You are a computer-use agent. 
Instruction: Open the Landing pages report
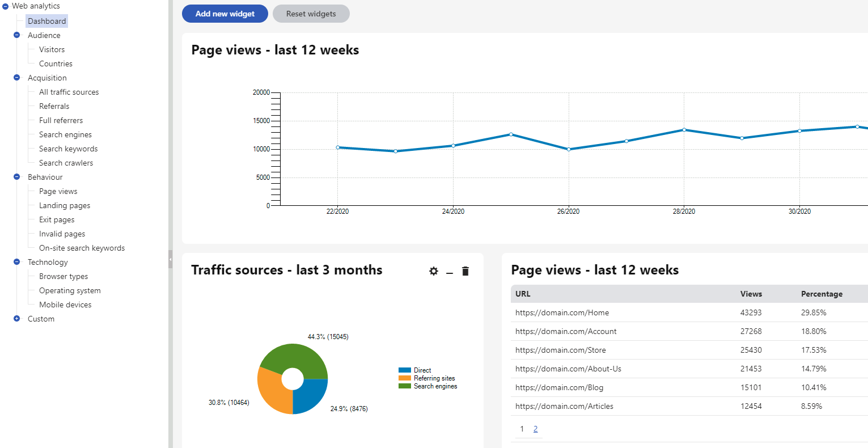[x=64, y=205]
